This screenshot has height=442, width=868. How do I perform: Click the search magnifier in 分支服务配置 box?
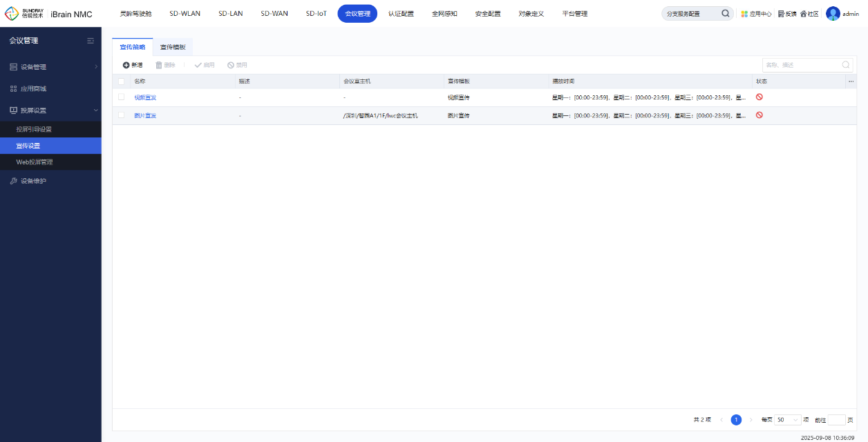(x=725, y=13)
